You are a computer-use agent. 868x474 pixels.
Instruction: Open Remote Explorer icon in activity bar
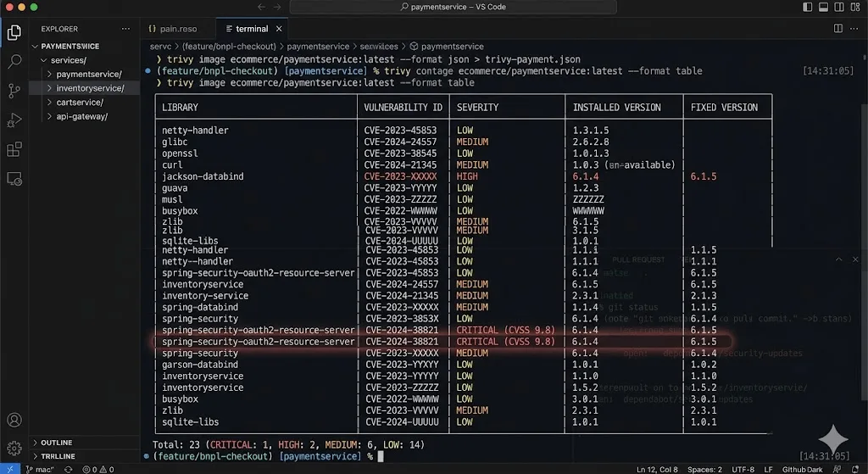(x=14, y=180)
